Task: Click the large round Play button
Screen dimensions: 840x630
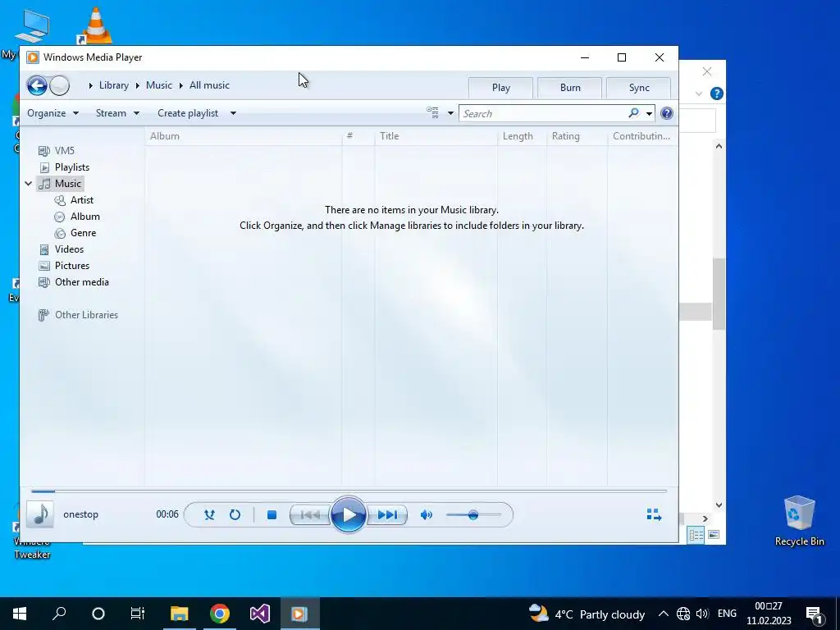Action: pos(348,515)
